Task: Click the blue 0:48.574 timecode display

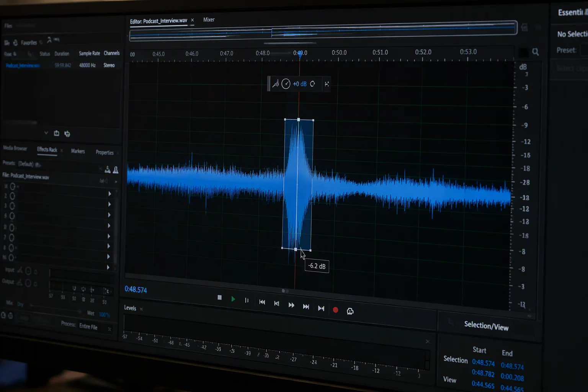Action: (136, 290)
